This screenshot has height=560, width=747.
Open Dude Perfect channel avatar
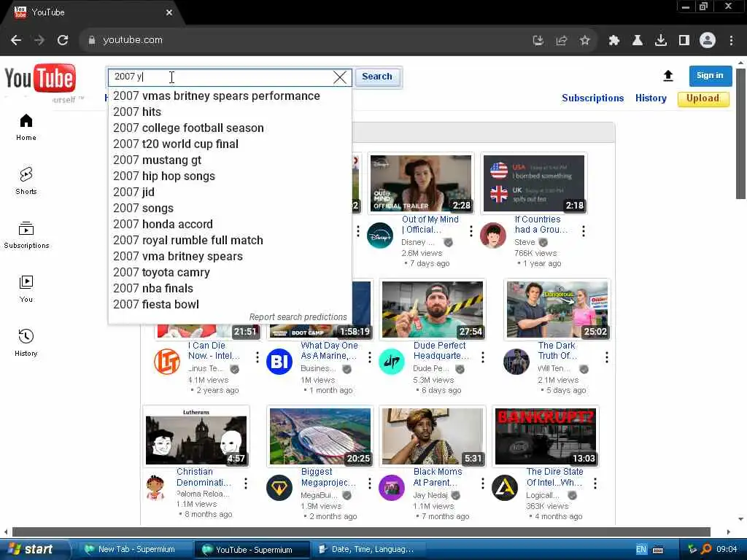392,362
